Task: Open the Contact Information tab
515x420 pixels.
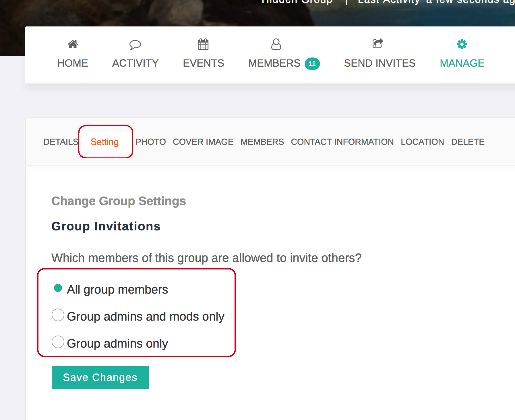Action: 342,142
